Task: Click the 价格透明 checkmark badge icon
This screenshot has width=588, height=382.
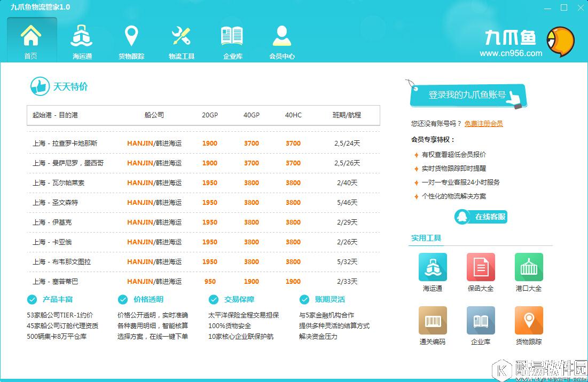Action: pos(122,300)
